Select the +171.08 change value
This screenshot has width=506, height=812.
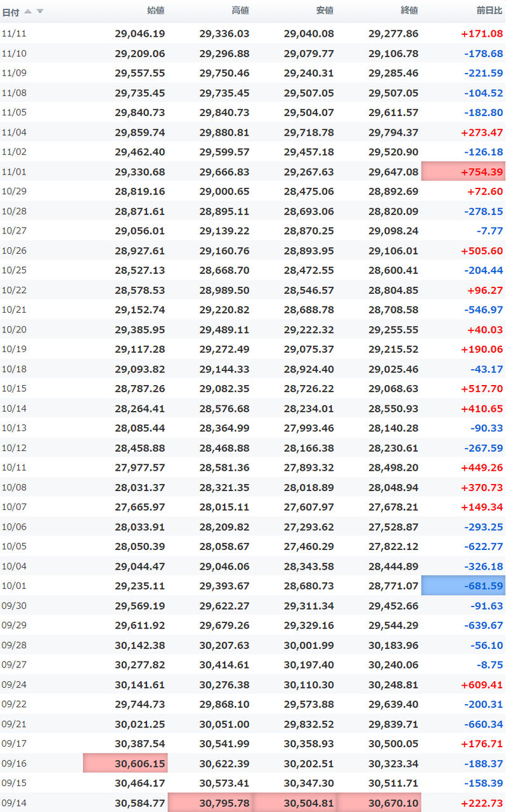point(482,34)
